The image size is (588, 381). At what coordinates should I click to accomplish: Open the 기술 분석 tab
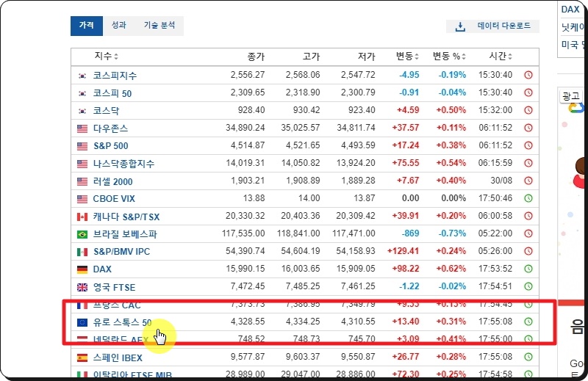[x=159, y=26]
